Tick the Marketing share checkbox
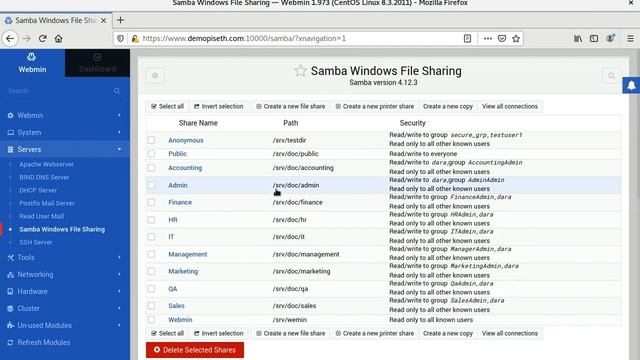The image size is (640, 360). (151, 271)
